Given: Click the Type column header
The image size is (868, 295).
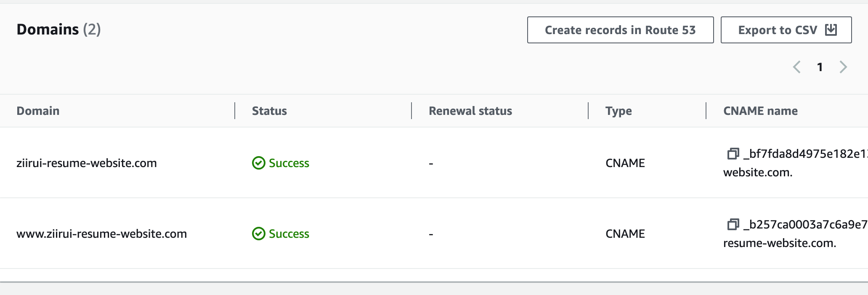Looking at the screenshot, I should tap(618, 111).
